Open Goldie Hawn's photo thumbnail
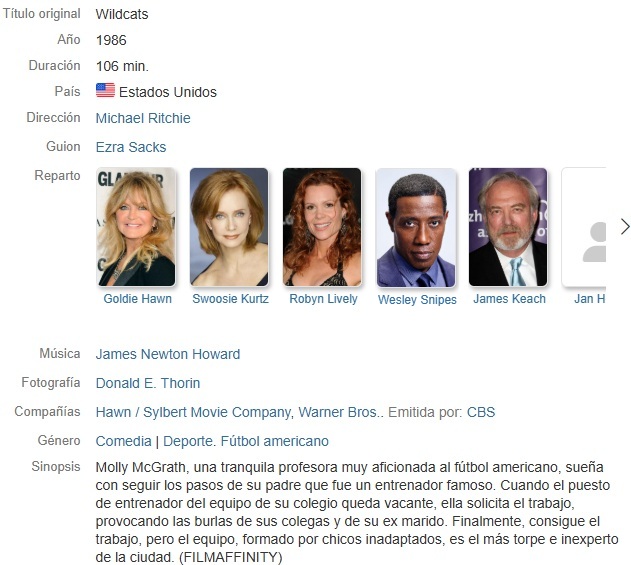 click(136, 227)
